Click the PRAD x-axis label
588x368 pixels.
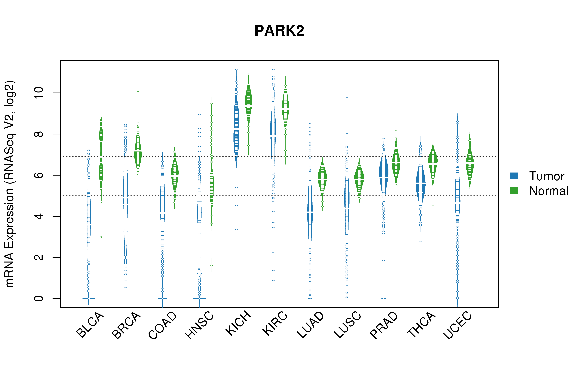[384, 325]
